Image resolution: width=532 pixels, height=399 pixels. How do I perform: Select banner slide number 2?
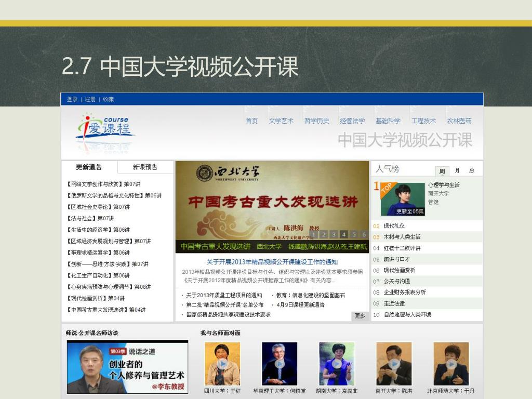324,234
